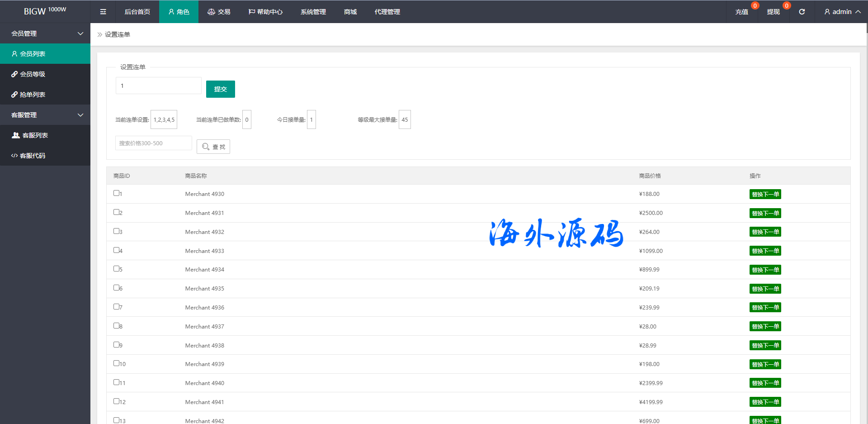Tick the checkbox for Merchant 4934
This screenshot has width=868, height=424.
pos(116,269)
